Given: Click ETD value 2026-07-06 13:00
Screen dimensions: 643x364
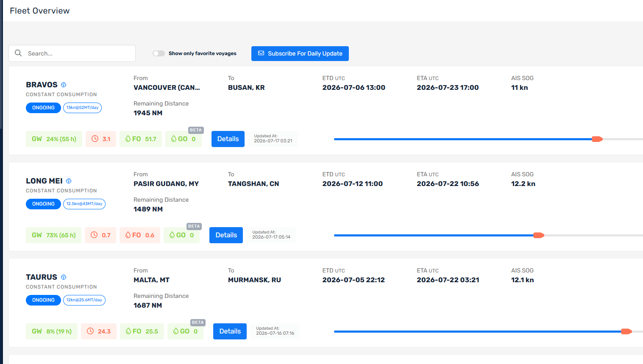Looking at the screenshot, I should (x=354, y=88).
